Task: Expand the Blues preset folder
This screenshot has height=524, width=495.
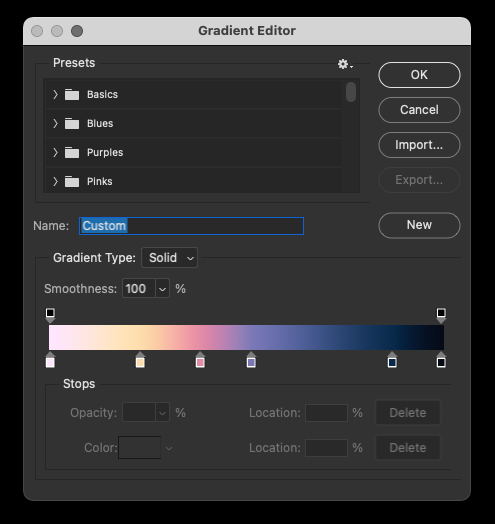Action: [55, 124]
